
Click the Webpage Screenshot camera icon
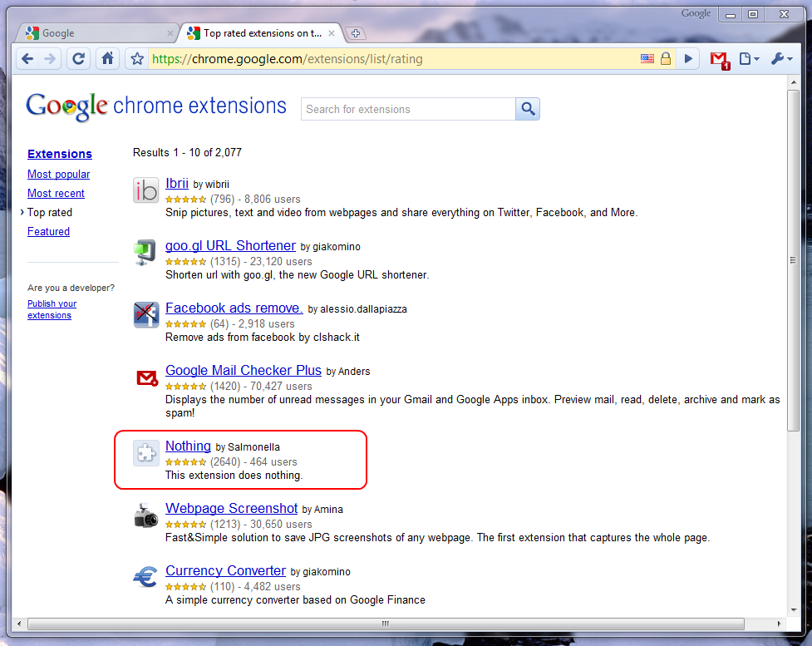pos(146,515)
